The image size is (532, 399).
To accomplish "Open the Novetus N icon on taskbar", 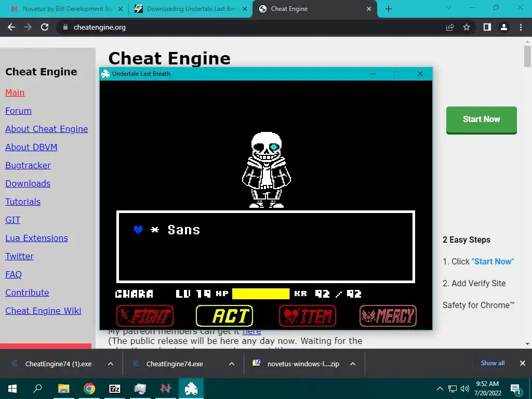I will click(x=166, y=389).
